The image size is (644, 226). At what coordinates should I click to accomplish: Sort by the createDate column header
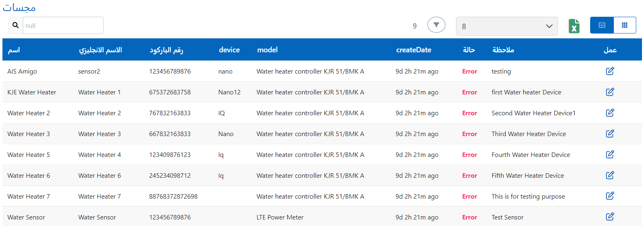414,50
